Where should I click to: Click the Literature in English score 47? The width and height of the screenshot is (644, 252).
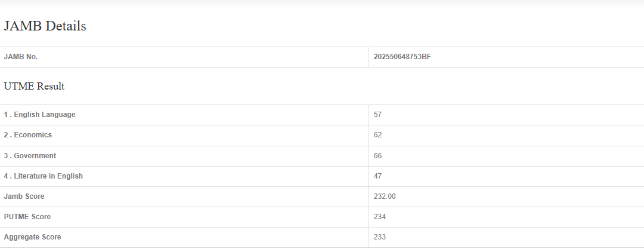[378, 176]
